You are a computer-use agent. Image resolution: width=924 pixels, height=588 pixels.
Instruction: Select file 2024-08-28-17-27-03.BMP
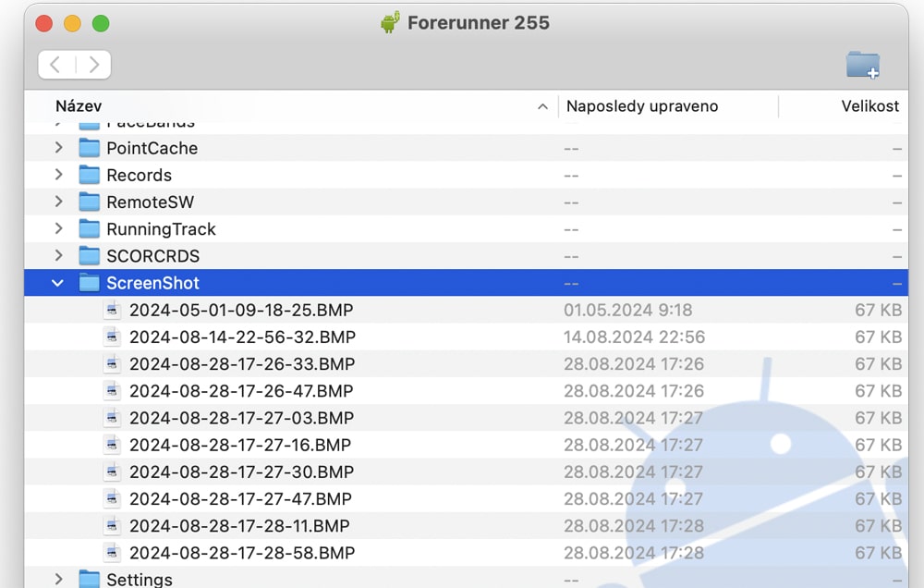241,418
